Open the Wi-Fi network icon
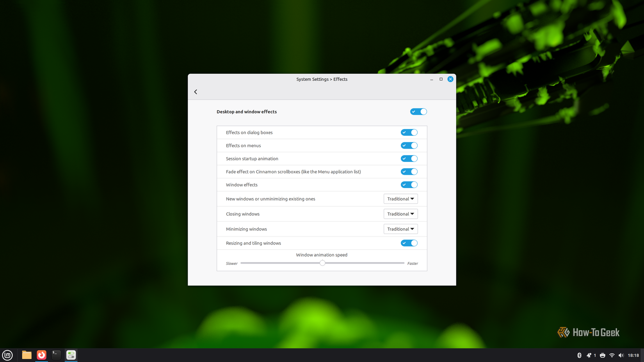The height and width of the screenshot is (362, 644). click(x=612, y=355)
